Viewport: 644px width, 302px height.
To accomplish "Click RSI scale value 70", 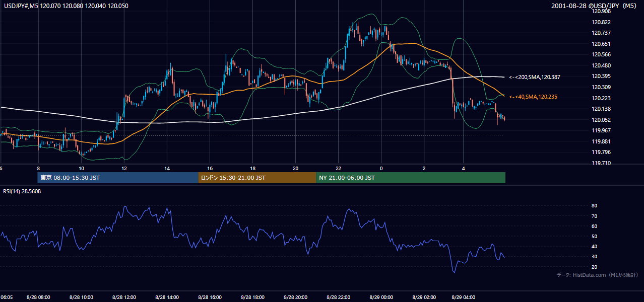I will click(595, 216).
